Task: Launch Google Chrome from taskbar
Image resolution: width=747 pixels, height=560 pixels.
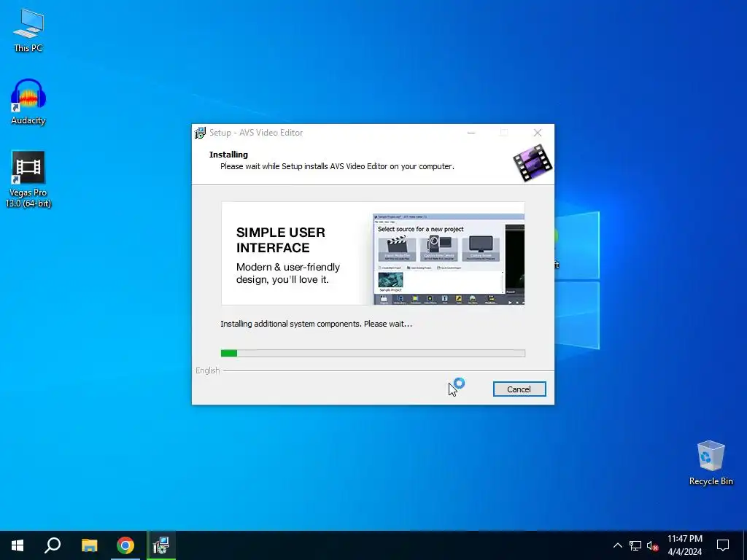Action: pyautogui.click(x=125, y=545)
